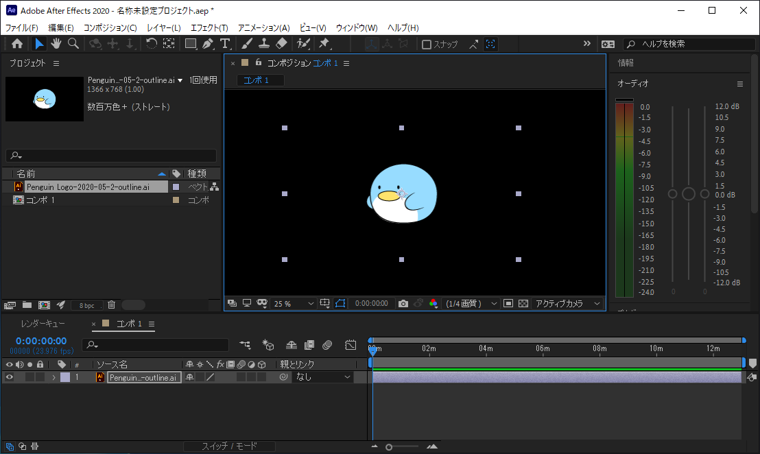Adjust the timeline zoom slider handle
The image size is (760, 454).
coord(389,447)
